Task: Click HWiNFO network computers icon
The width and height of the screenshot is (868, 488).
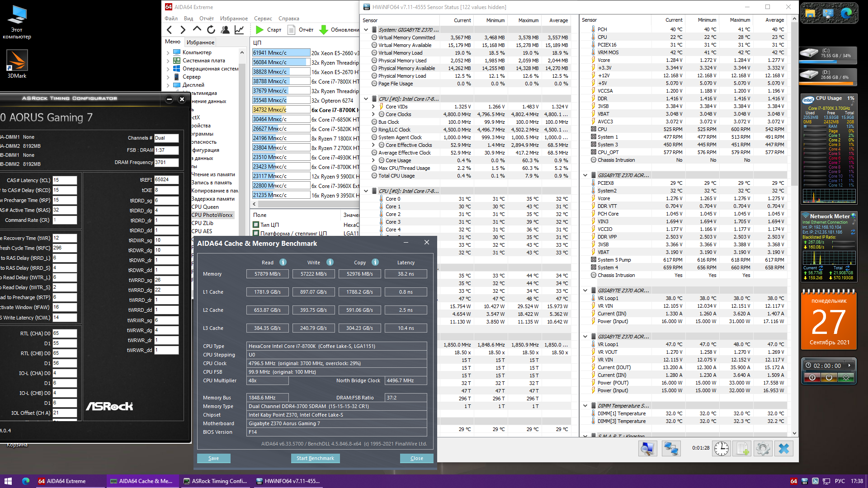Action: pos(671,449)
